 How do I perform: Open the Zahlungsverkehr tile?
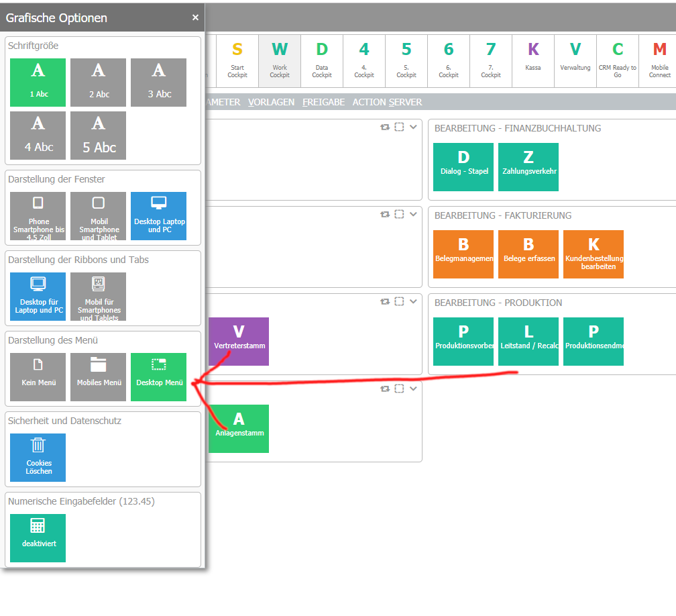tap(528, 167)
